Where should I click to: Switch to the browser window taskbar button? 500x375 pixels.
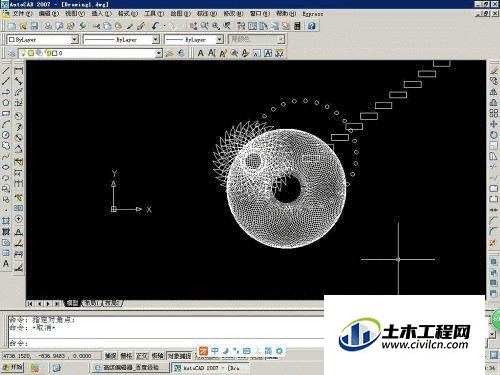click(130, 368)
